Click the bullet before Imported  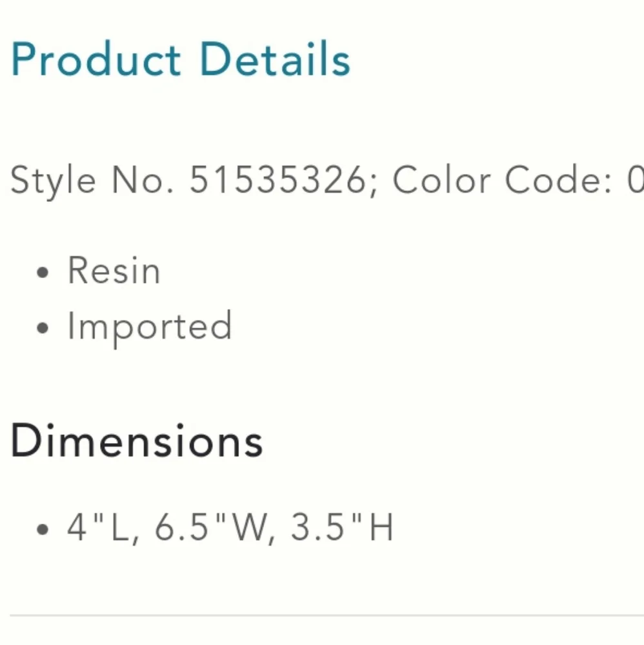(x=43, y=328)
